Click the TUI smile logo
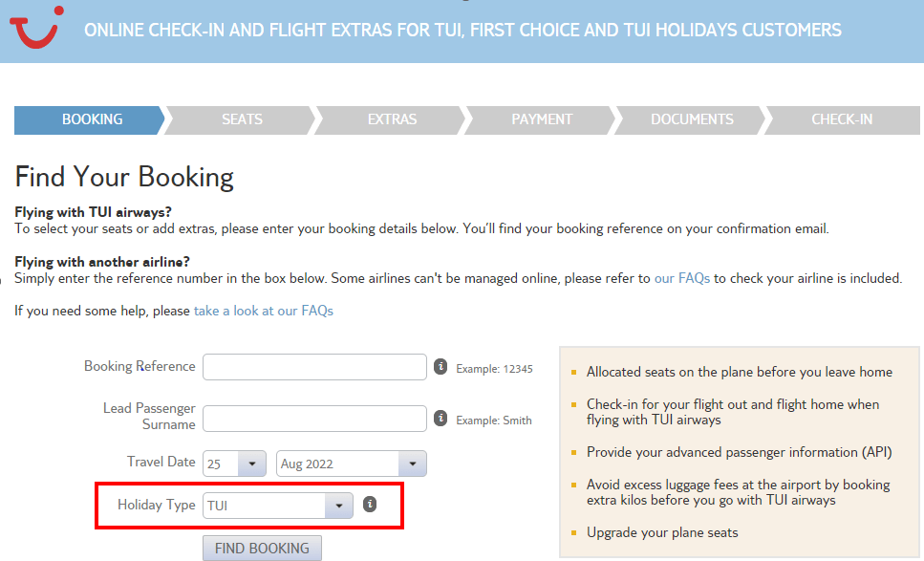Screen dimensions: 924x561 (36, 27)
